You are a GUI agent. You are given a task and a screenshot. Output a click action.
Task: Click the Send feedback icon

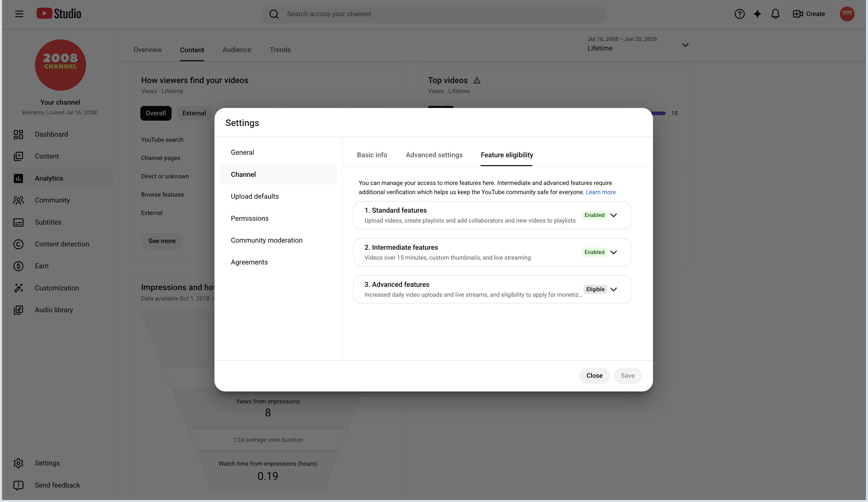18,485
